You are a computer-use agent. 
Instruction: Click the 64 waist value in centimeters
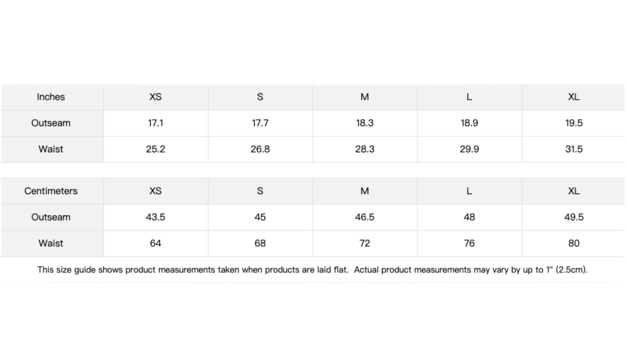pos(155,243)
